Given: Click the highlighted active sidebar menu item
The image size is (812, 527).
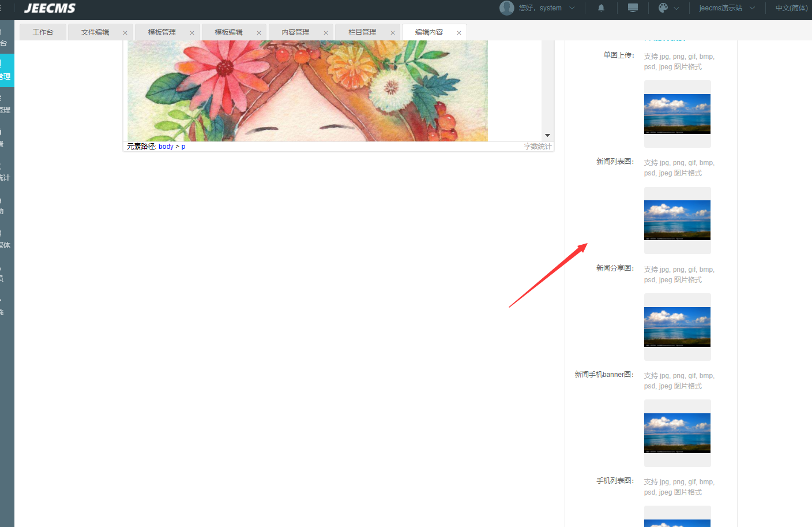Looking at the screenshot, I should click(x=7, y=70).
